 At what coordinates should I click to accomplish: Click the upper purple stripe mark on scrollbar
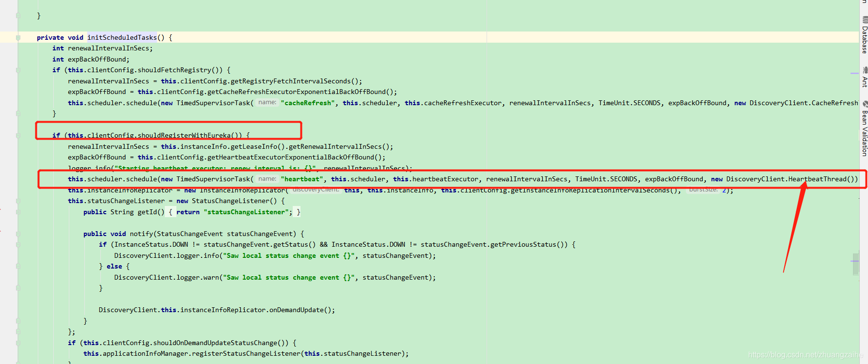click(x=854, y=73)
